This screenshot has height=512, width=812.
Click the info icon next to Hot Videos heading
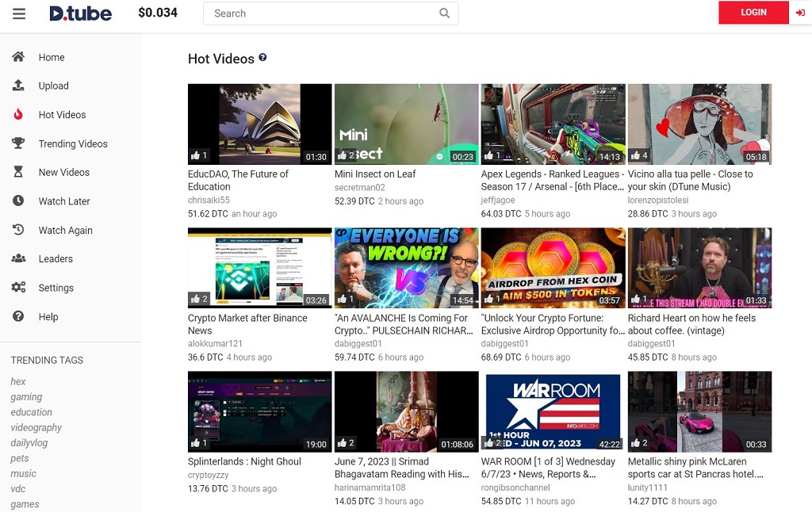(262, 58)
